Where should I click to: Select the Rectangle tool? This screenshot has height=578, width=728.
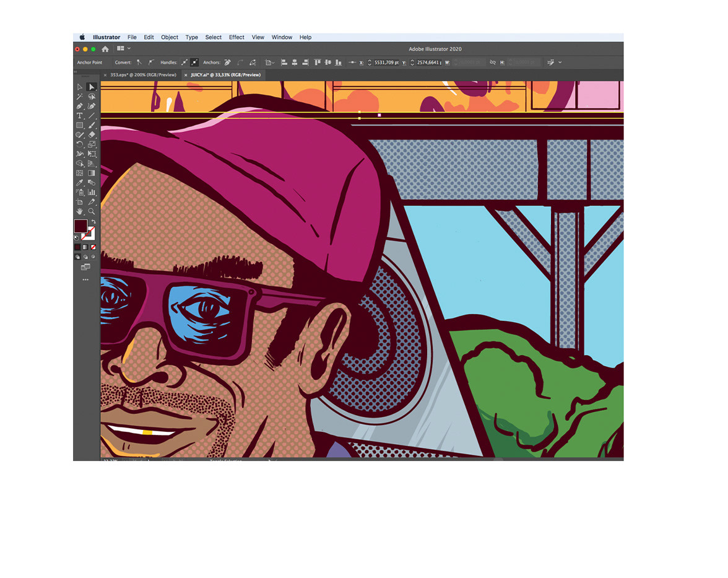coord(79,125)
